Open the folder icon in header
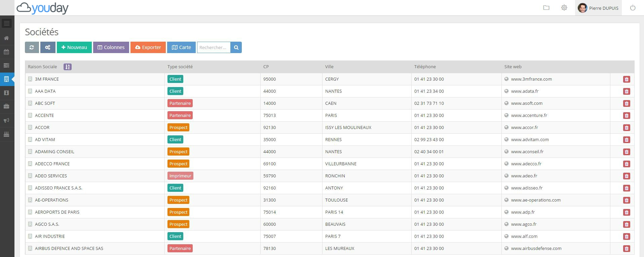The height and width of the screenshot is (257, 644). click(546, 8)
